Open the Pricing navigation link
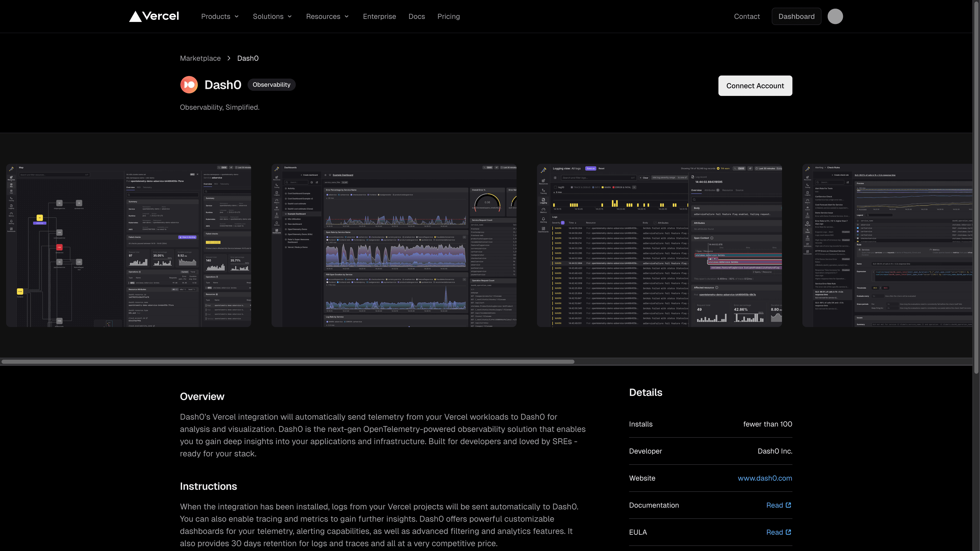980x551 pixels. [449, 16]
